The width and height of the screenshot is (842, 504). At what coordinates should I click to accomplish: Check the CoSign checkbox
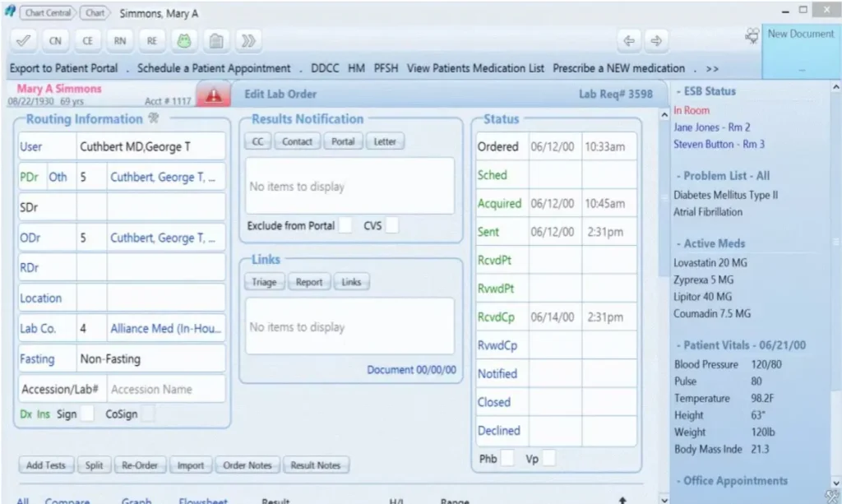(148, 415)
